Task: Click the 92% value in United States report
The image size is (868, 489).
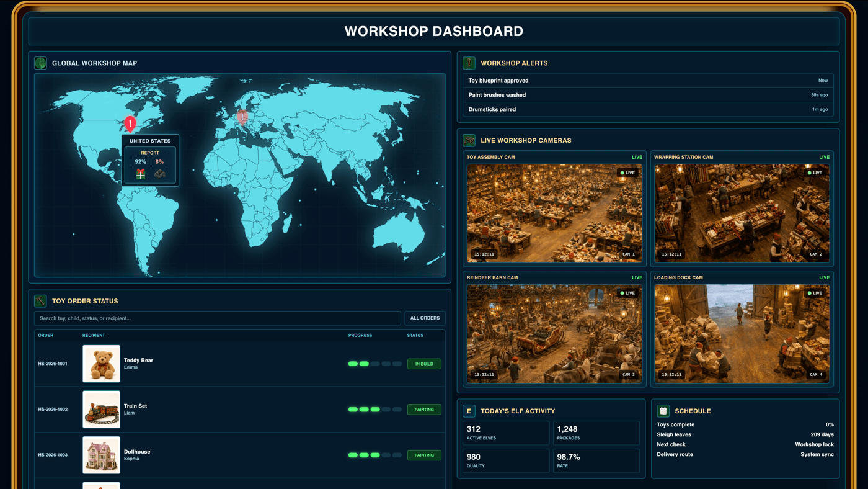Action: coord(141,161)
